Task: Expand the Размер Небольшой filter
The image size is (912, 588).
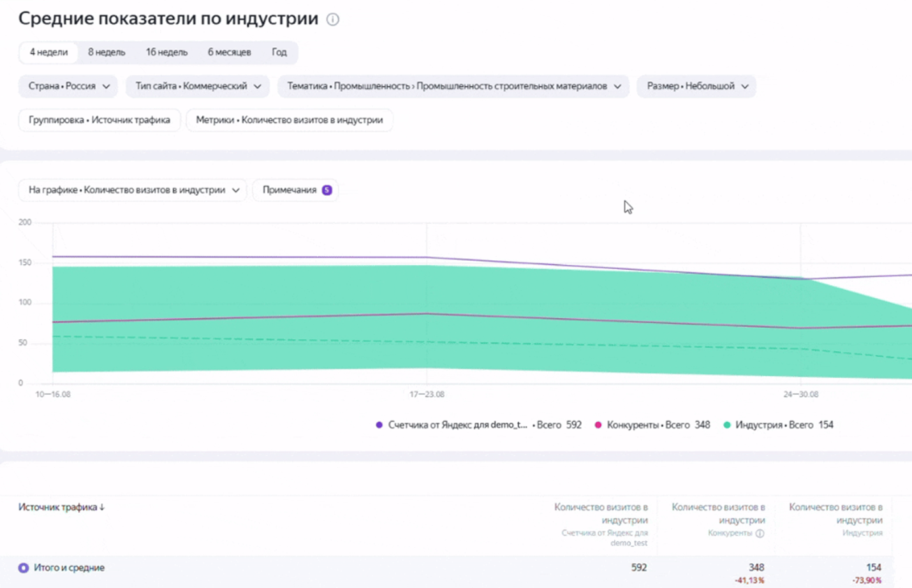Action: [696, 86]
